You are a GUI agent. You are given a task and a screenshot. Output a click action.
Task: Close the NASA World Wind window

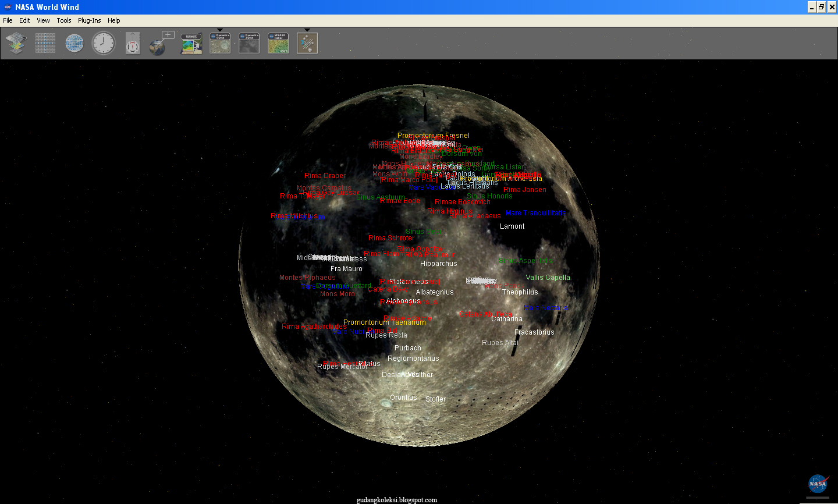(x=832, y=7)
